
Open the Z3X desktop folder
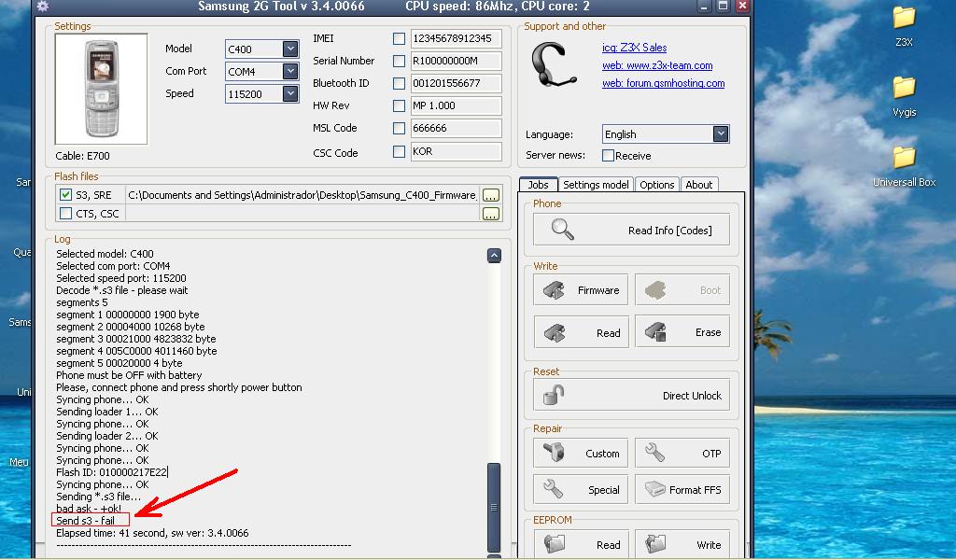tap(904, 25)
